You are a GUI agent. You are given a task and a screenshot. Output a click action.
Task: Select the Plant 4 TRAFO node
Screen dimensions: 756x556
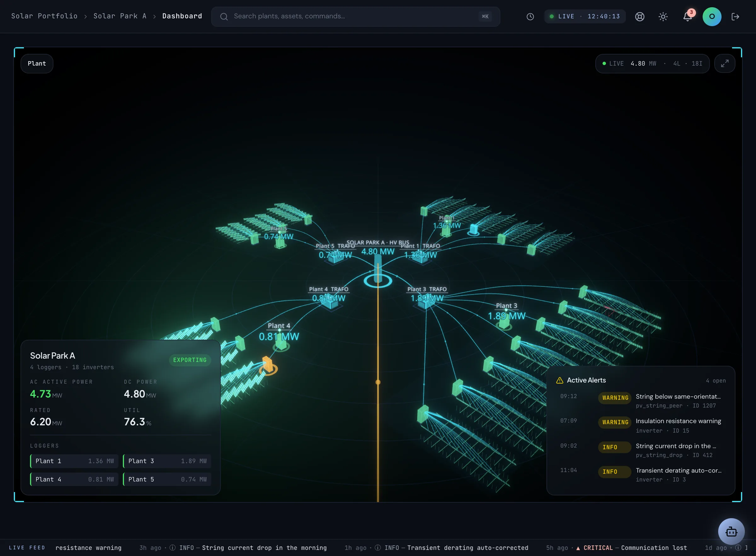330,301
